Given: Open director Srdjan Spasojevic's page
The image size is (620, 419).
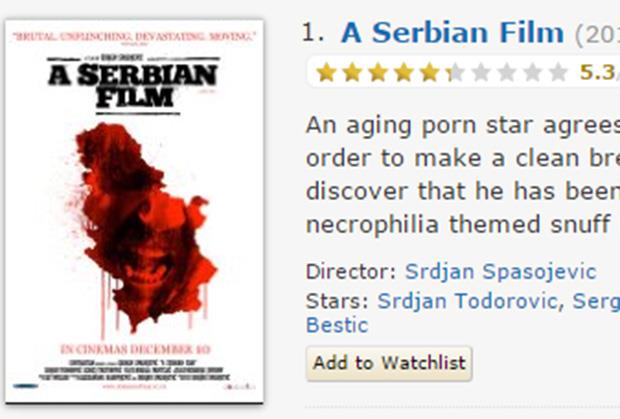Looking at the screenshot, I should [x=500, y=272].
